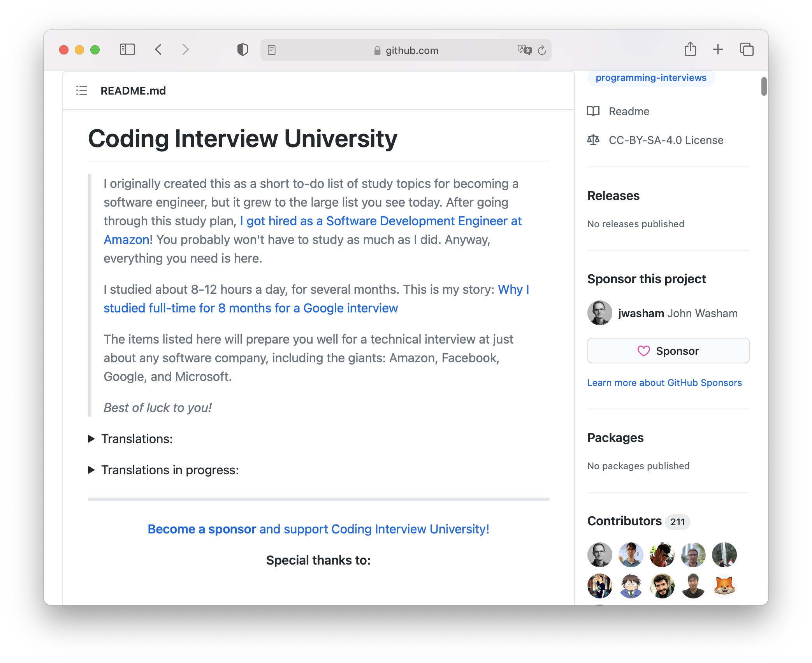The image size is (812, 663).
Task: Click the fox emoji contributor avatar
Action: click(x=724, y=586)
